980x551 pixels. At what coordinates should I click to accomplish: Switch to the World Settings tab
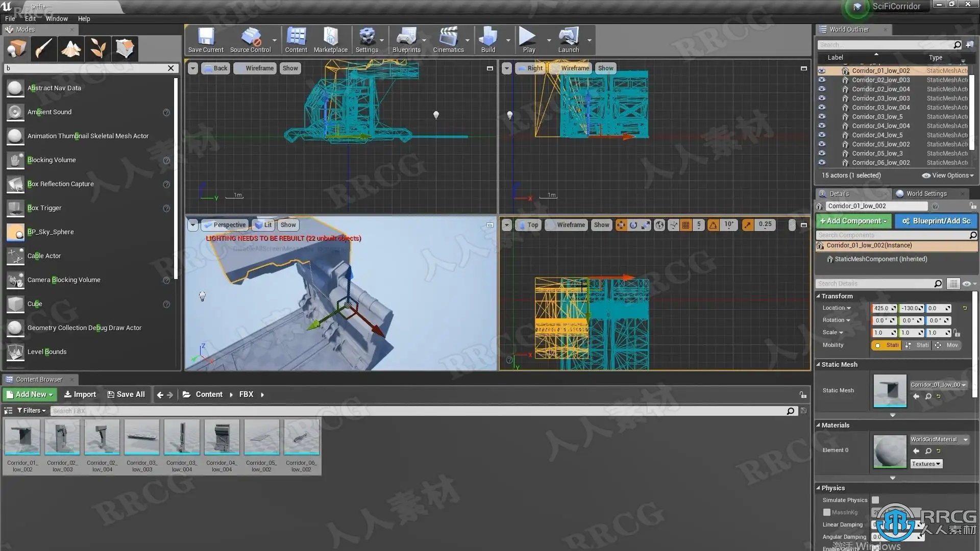tap(926, 194)
